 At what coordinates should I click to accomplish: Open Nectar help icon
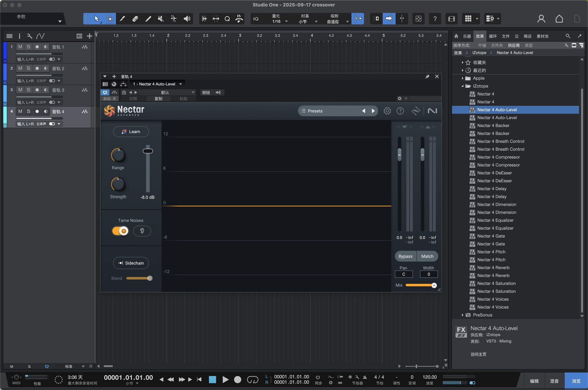pos(400,111)
